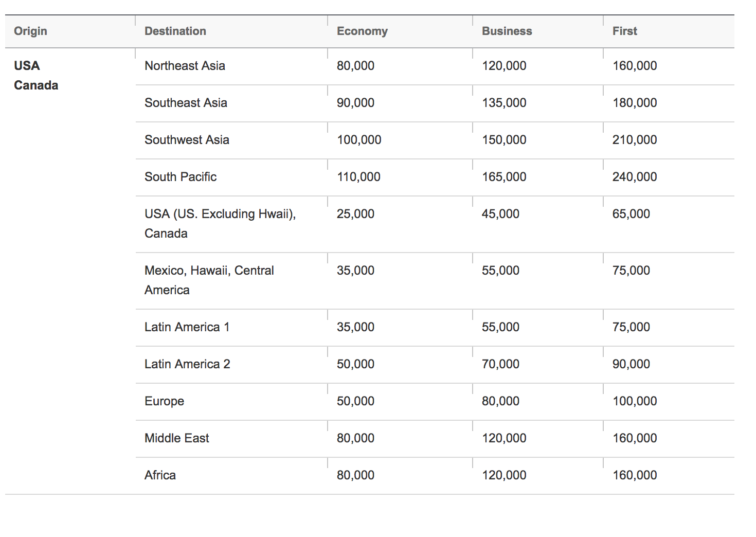This screenshot has width=756, height=537.
Task: Select Southeast Asia first value 180,000
Action: click(635, 103)
